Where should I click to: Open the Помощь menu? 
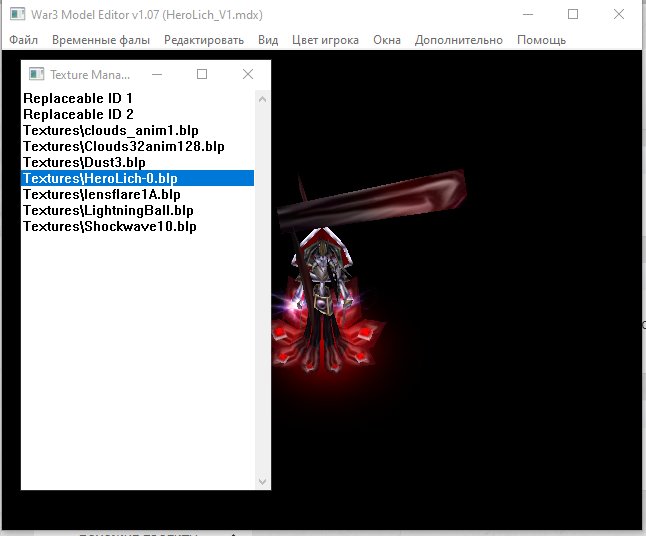point(541,40)
